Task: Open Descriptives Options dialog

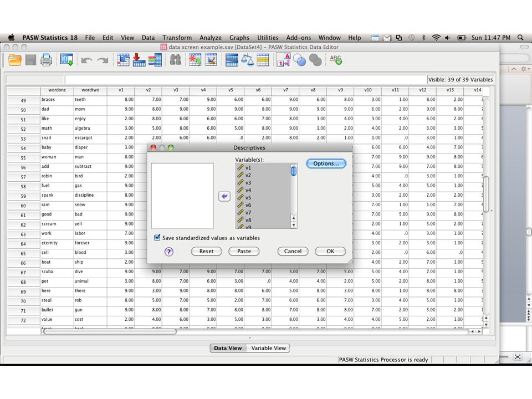Action: coord(326,163)
